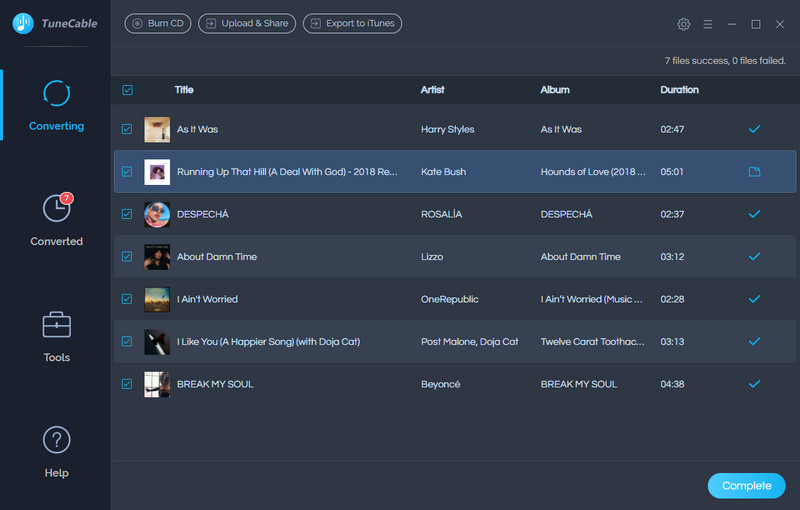Select the song title DESPECHÁ

(203, 214)
